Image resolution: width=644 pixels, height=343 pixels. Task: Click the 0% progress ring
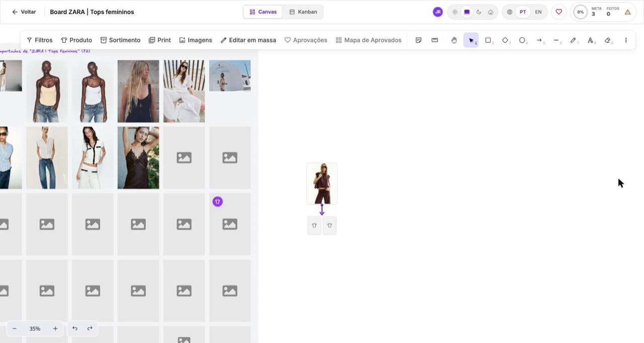click(581, 12)
